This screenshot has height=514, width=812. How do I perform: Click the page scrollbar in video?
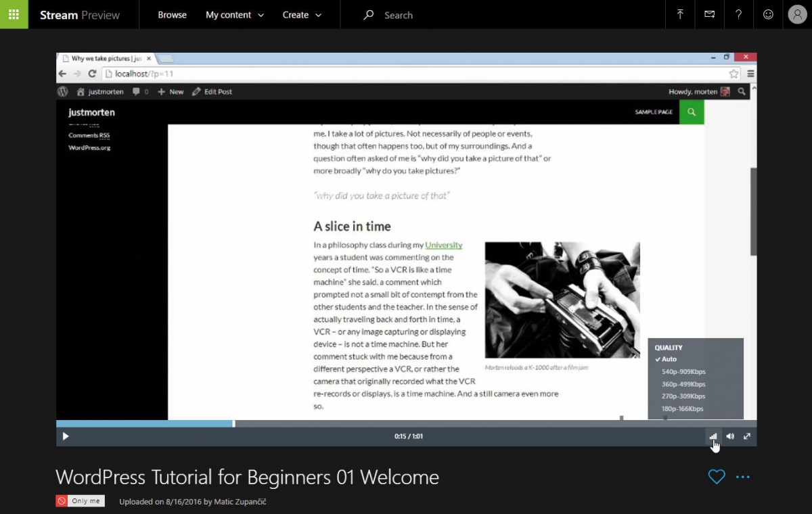coord(754,212)
